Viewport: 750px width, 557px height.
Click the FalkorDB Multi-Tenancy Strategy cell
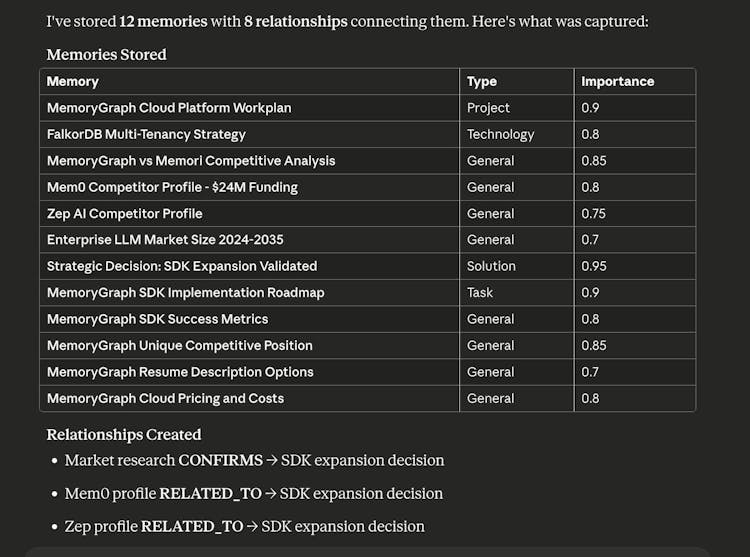146,134
